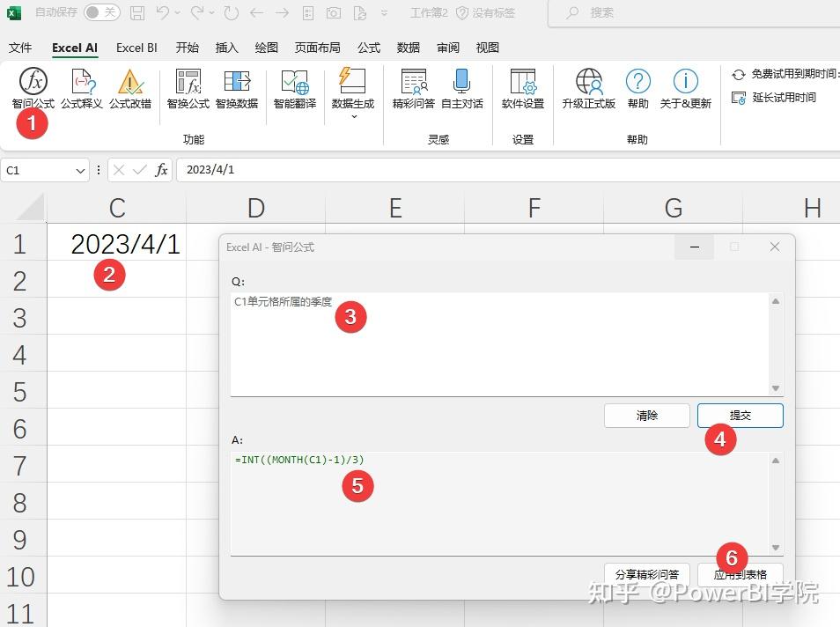Click the insert function fx button
Screen dimensions: 840x627
click(161, 171)
